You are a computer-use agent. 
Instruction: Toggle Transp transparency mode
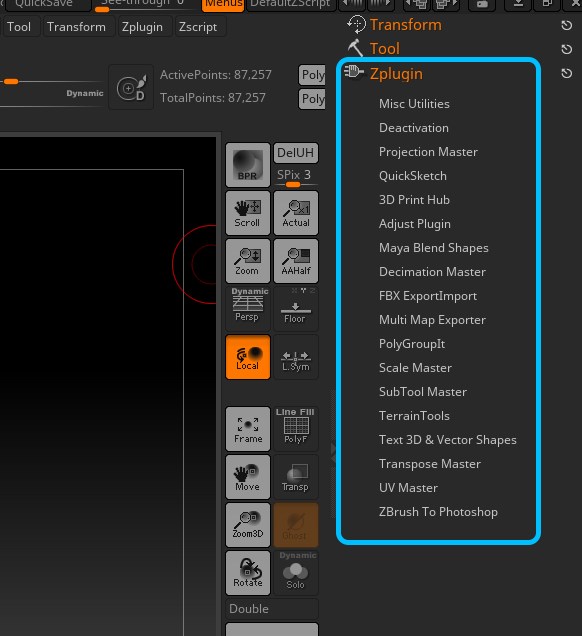click(x=296, y=477)
